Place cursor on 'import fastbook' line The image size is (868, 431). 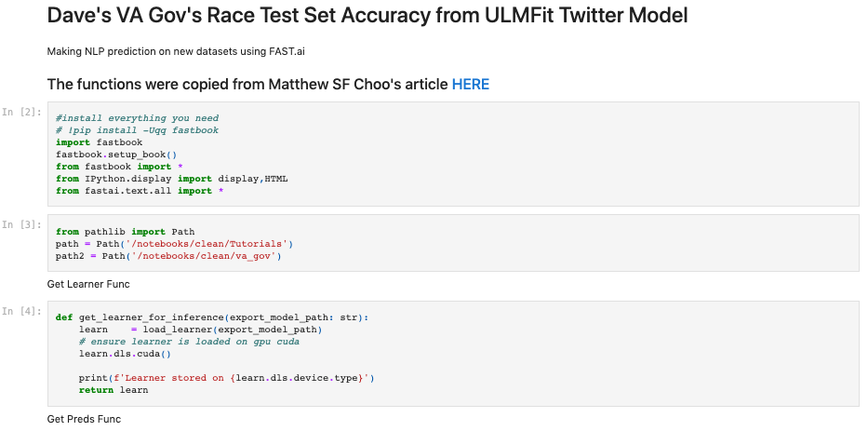(100, 142)
